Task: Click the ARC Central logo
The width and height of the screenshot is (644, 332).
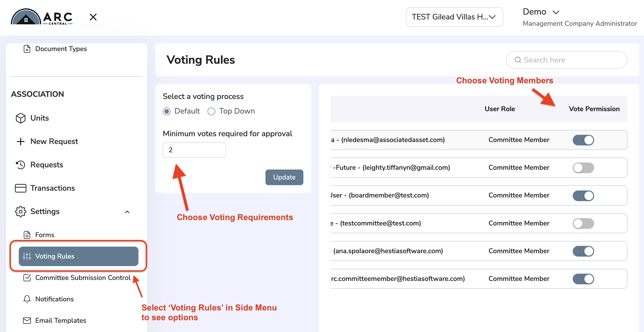Action: click(x=42, y=17)
